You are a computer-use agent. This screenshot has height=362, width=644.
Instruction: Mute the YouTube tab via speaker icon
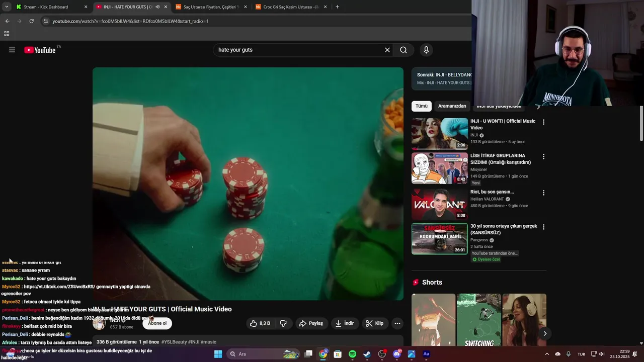pyautogui.click(x=157, y=7)
